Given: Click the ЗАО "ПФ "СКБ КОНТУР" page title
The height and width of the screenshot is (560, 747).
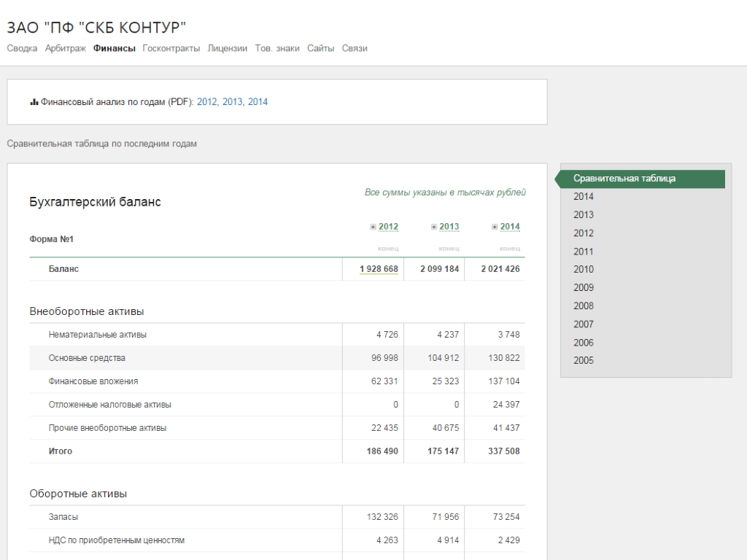Looking at the screenshot, I should point(96,28).
